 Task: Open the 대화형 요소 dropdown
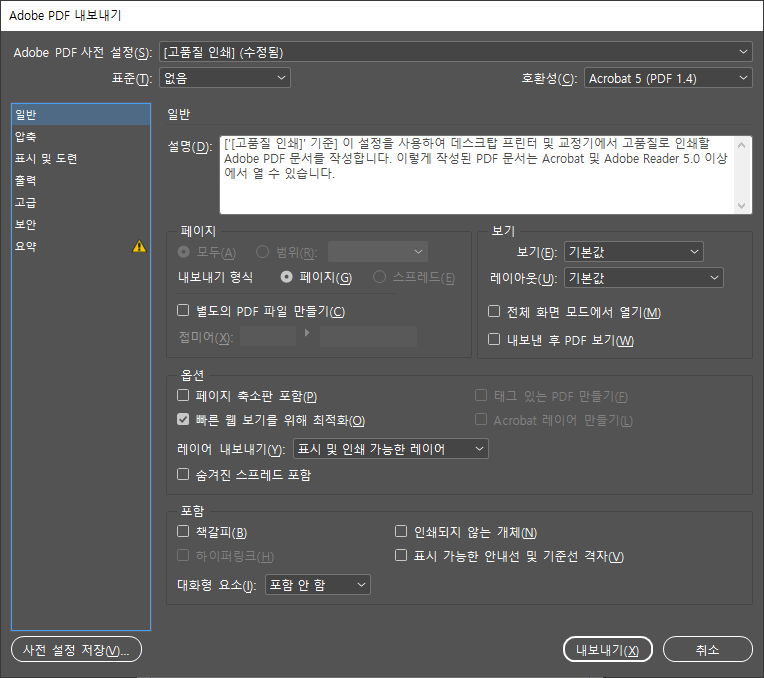coord(318,585)
